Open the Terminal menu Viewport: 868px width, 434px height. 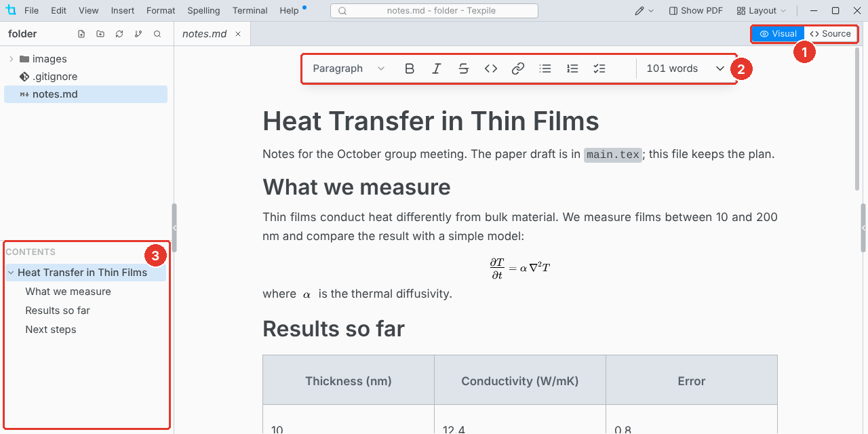pyautogui.click(x=250, y=11)
